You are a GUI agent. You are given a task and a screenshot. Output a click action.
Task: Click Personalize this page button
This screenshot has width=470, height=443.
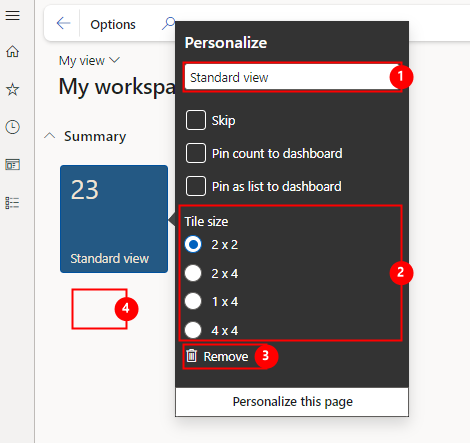pos(292,402)
